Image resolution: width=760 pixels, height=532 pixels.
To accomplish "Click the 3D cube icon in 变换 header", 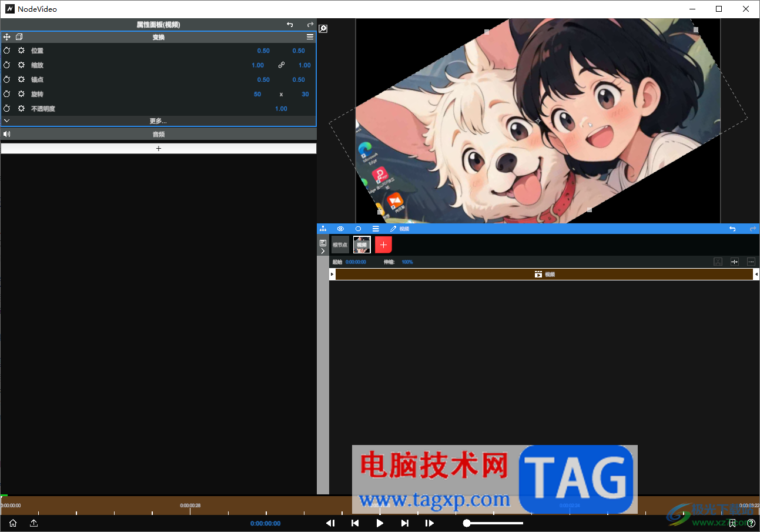I will 19,37.
